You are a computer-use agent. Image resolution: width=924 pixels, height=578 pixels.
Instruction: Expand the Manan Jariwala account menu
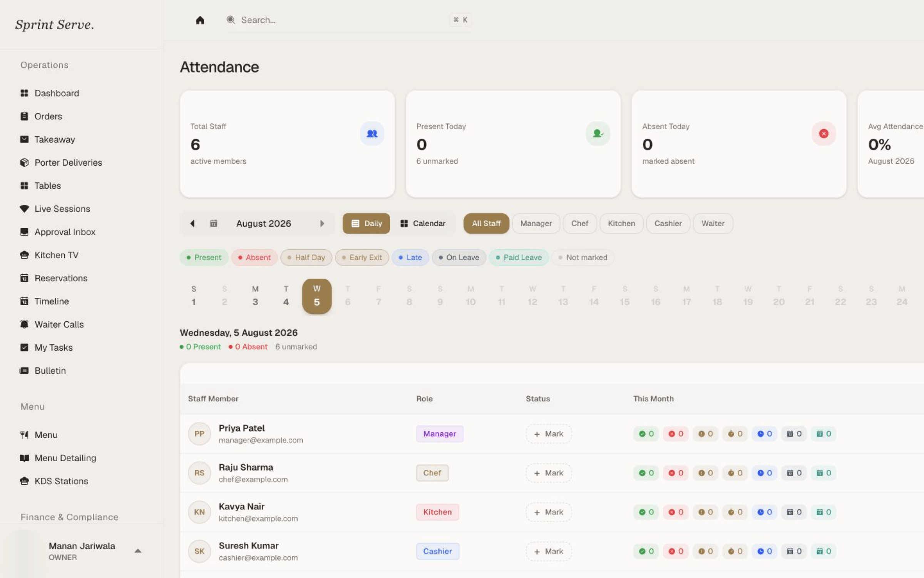tap(138, 551)
